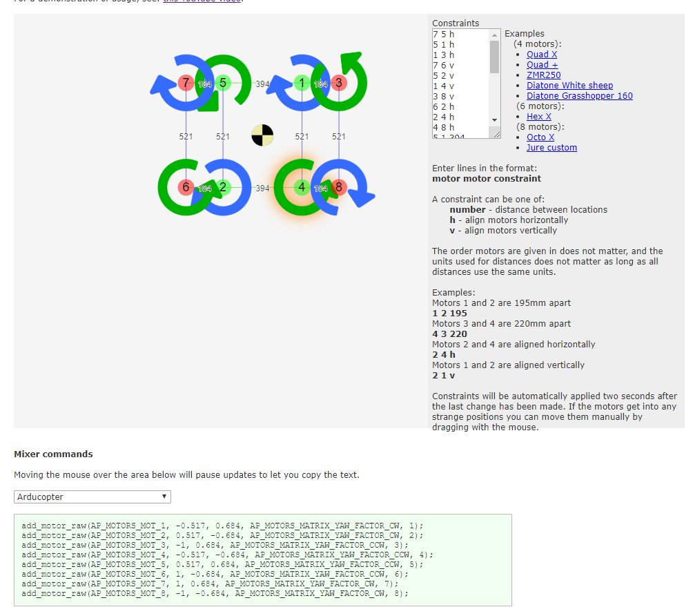This screenshot has height=616, width=693.
Task: Load the Octo X example
Action: coord(540,137)
